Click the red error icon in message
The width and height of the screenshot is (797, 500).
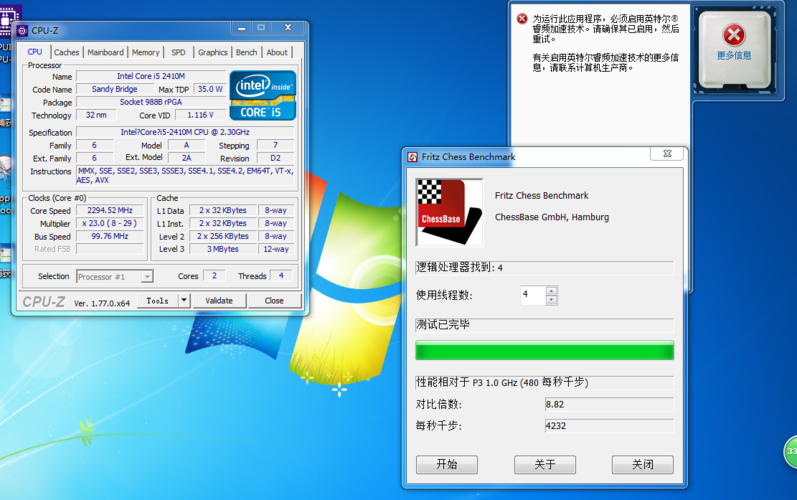[x=522, y=19]
